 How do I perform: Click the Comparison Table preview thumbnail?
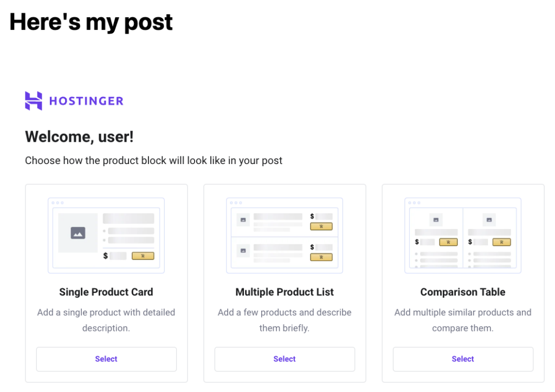[x=463, y=235]
